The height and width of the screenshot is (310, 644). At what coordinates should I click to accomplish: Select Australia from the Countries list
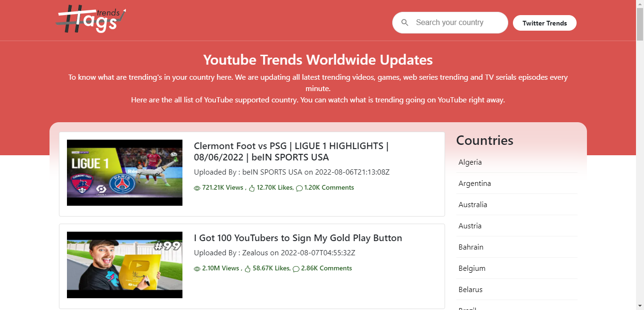pyautogui.click(x=473, y=204)
